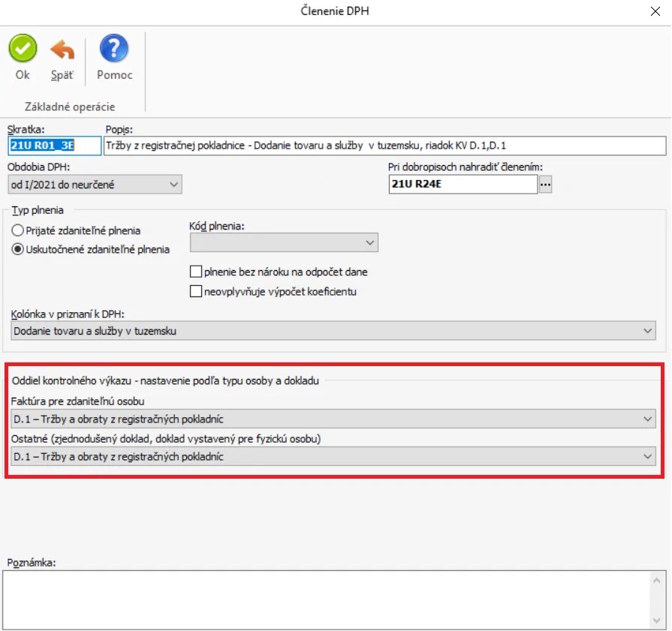The height and width of the screenshot is (631, 672).
Task: Check neovplyvňuje výpočet koeficientu option
Action: [x=196, y=291]
